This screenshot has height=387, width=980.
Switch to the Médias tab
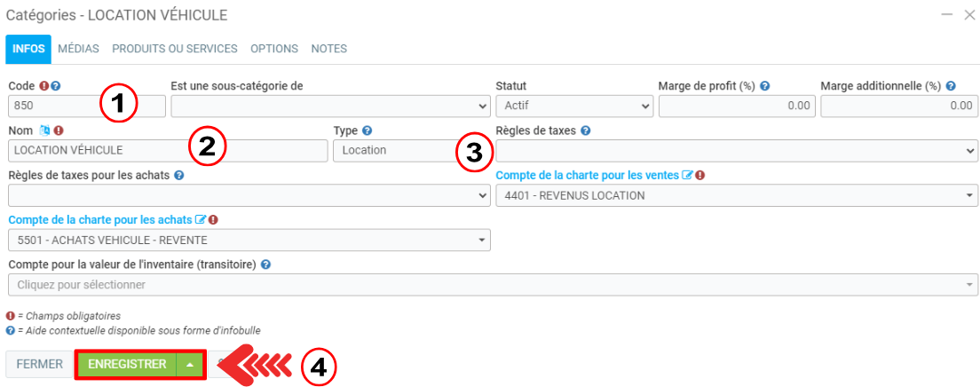pyautogui.click(x=78, y=49)
